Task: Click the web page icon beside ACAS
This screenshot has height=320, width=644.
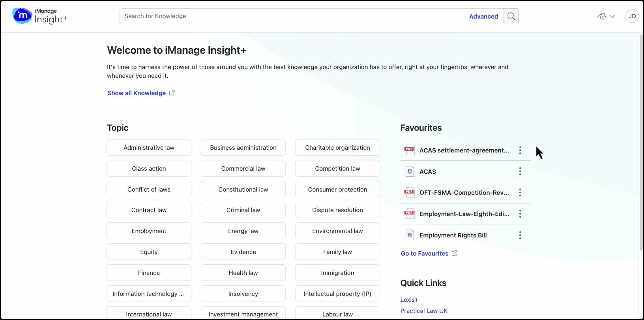Action: (x=410, y=171)
